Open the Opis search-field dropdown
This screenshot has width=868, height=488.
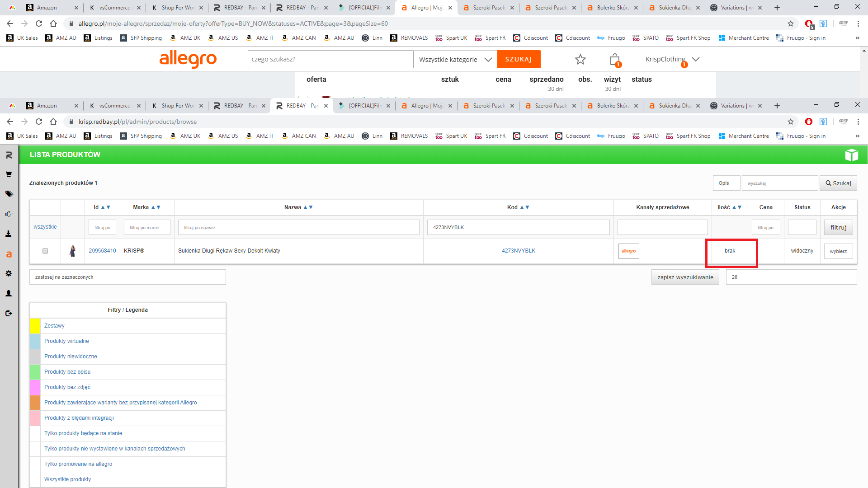[x=726, y=183]
